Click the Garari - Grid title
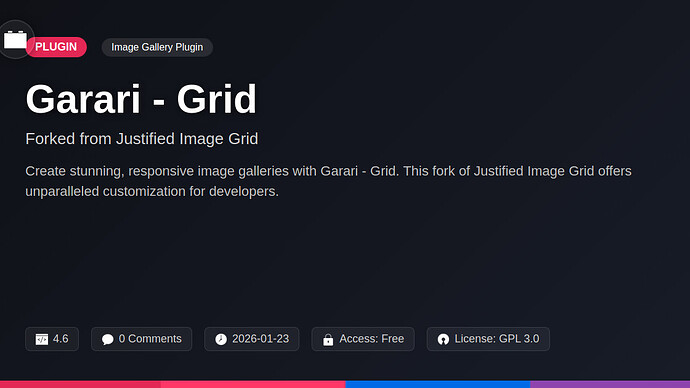 point(141,99)
